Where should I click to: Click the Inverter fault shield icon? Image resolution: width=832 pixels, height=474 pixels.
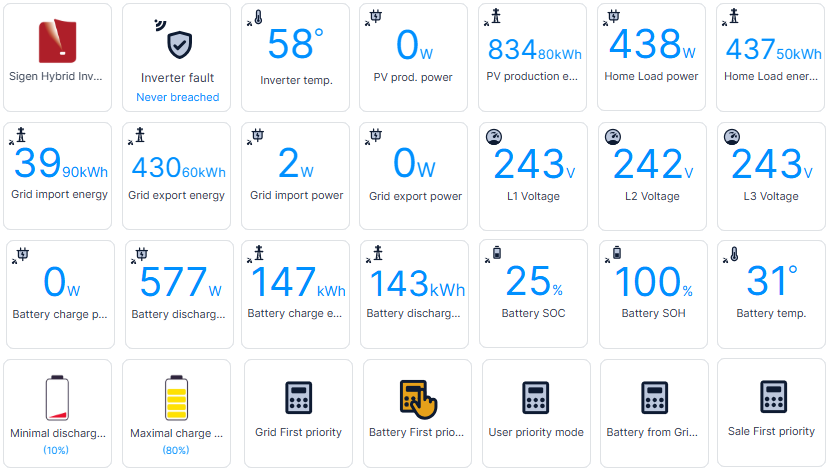pos(180,42)
